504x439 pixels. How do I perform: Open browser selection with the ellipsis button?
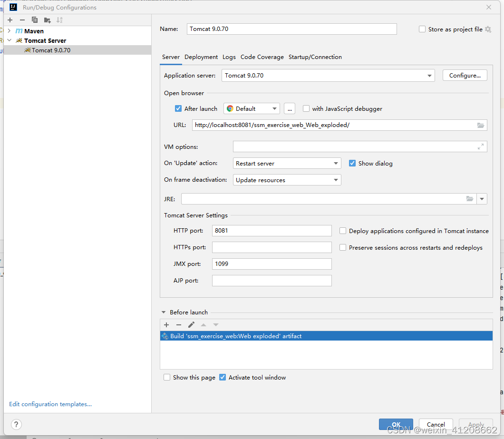290,109
